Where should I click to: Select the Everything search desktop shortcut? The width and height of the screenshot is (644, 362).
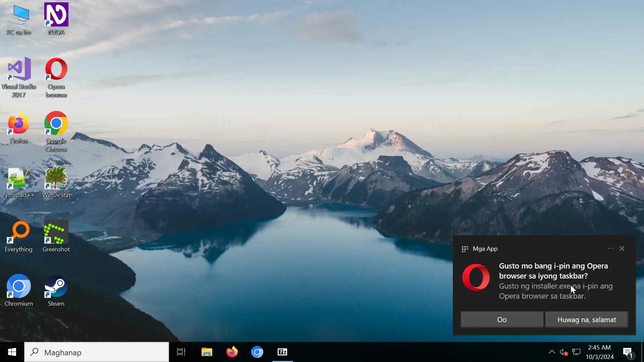19,232
